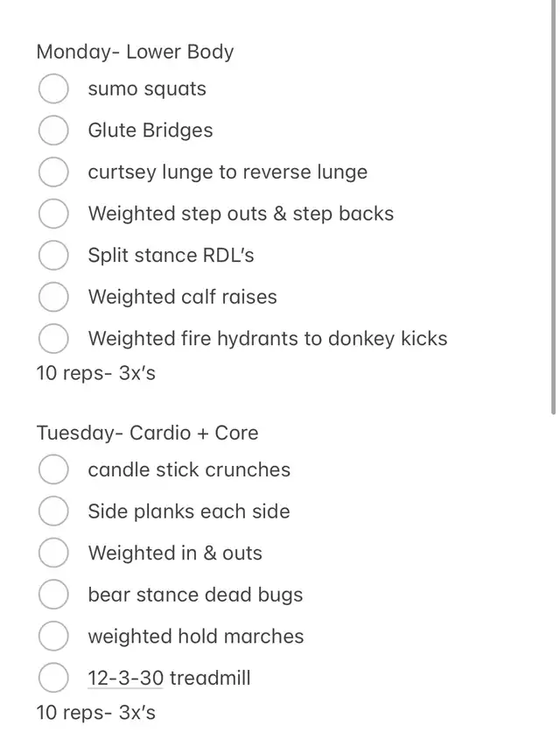Screen dimensions: 560x747
Task: Tick Side planks each side
Action: (53, 511)
